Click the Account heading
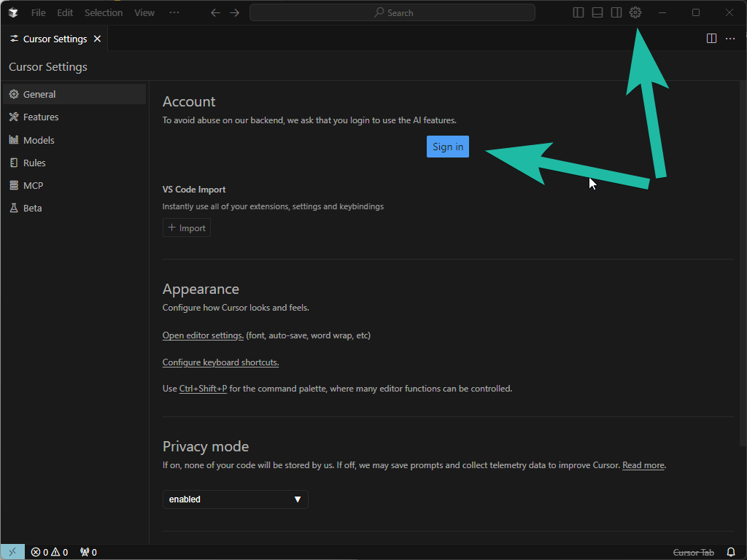 [x=189, y=101]
